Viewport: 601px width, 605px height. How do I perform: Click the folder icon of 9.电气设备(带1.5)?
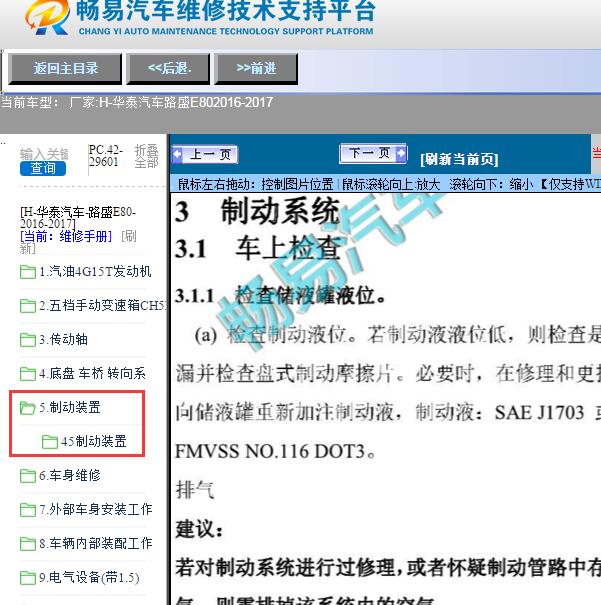(x=28, y=578)
